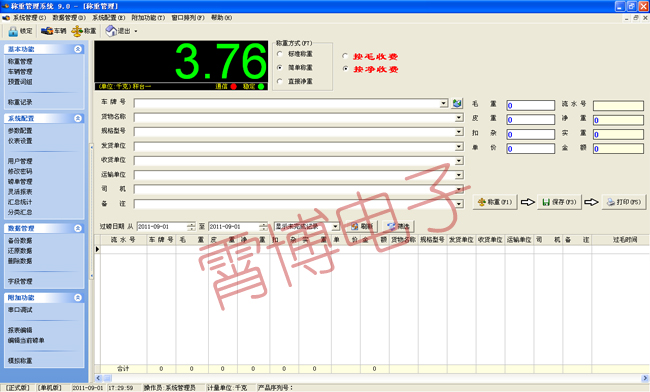Screen dimensions: 650x392
Task: Expand the 货物名称 dropdown list
Action: pyautogui.click(x=459, y=118)
